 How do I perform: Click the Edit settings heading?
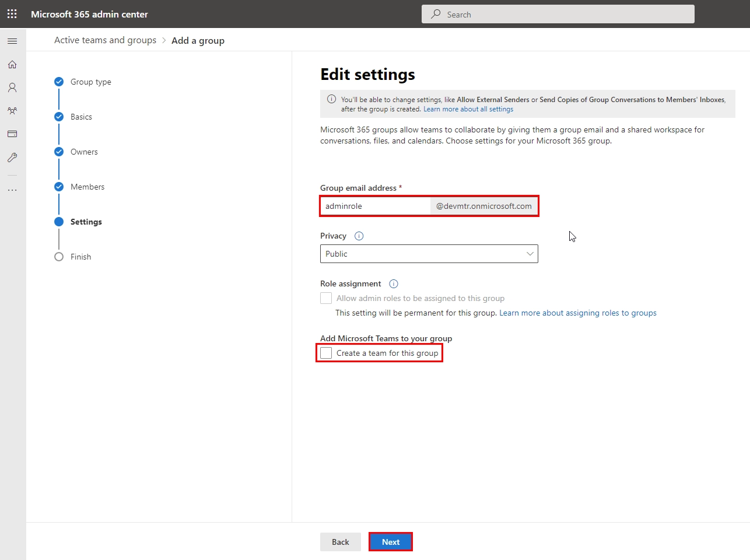click(x=367, y=74)
